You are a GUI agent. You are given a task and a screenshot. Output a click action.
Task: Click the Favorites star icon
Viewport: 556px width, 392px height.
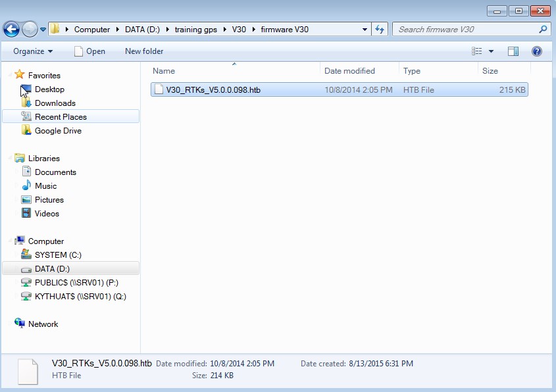point(20,74)
